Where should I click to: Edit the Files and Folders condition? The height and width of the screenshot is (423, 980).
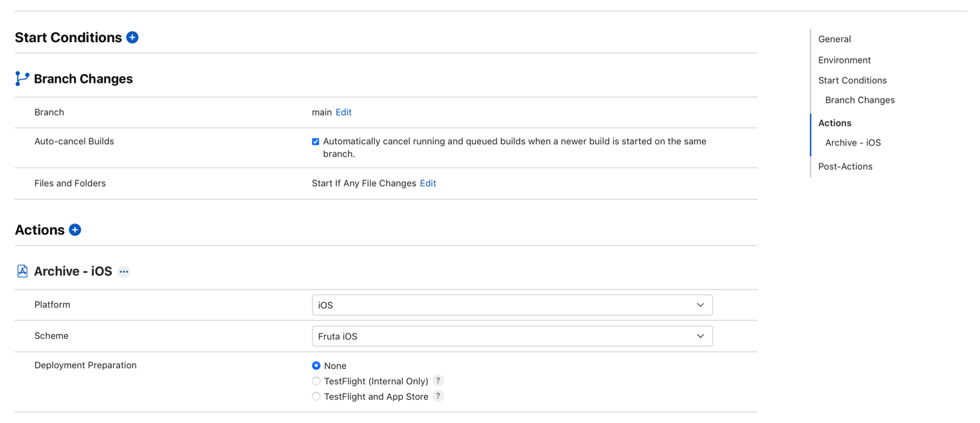pyautogui.click(x=427, y=183)
